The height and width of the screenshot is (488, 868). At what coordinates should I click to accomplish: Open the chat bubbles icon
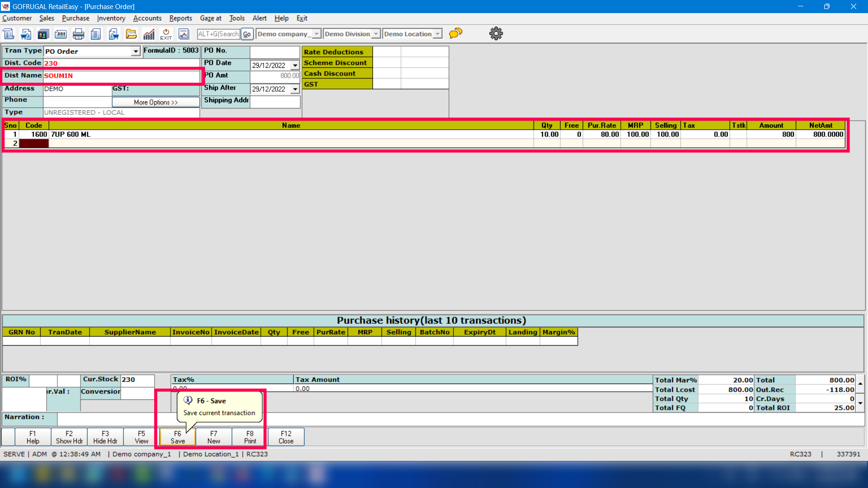[x=456, y=33]
